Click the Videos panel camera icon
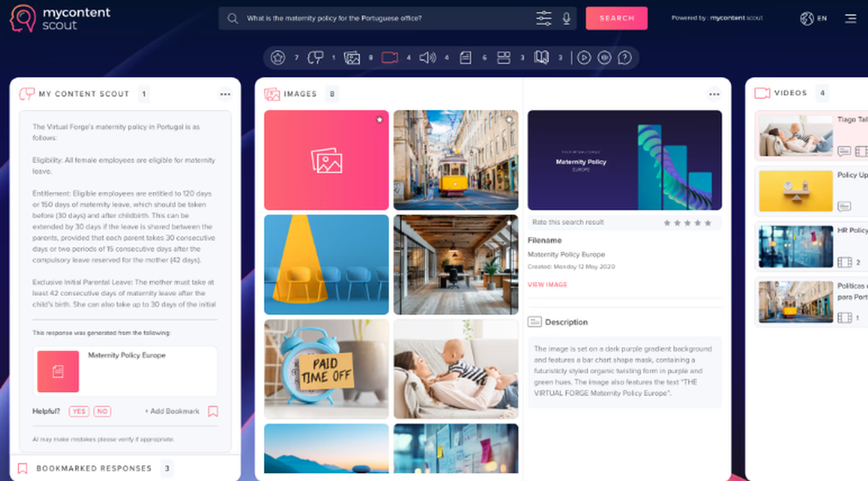Image resolution: width=868 pixels, height=481 pixels. point(762,93)
